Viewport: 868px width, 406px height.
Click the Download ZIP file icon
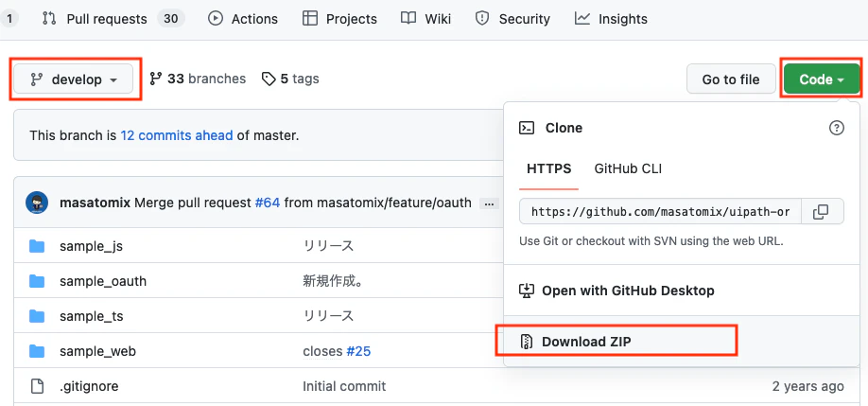pos(527,342)
